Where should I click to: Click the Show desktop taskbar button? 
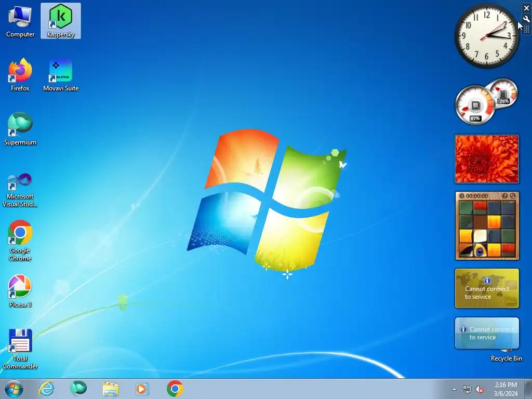[x=528, y=389]
